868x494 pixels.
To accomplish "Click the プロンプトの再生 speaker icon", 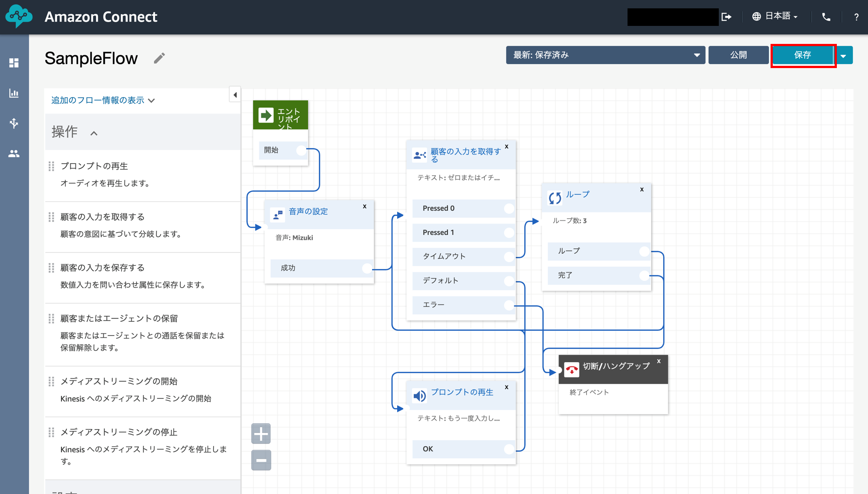I will coord(420,396).
